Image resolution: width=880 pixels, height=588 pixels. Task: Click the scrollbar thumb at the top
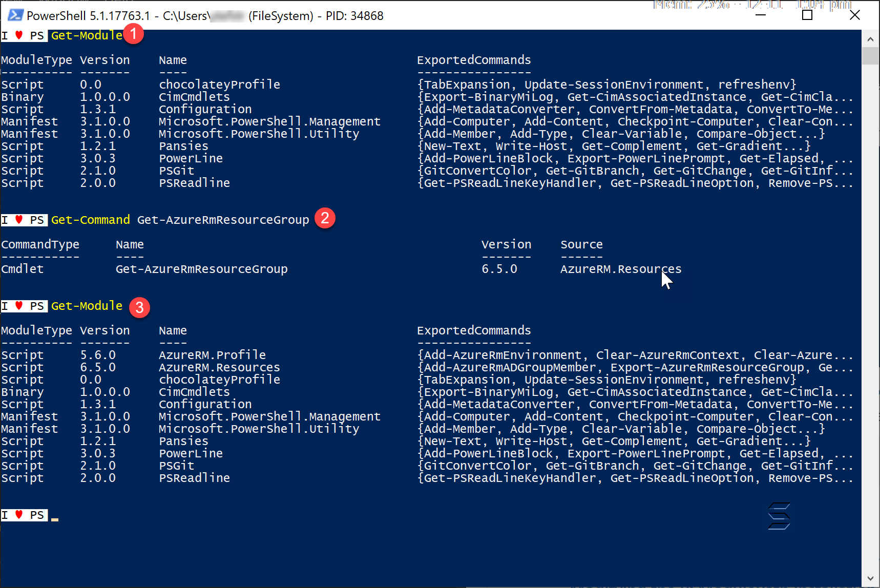[870, 56]
